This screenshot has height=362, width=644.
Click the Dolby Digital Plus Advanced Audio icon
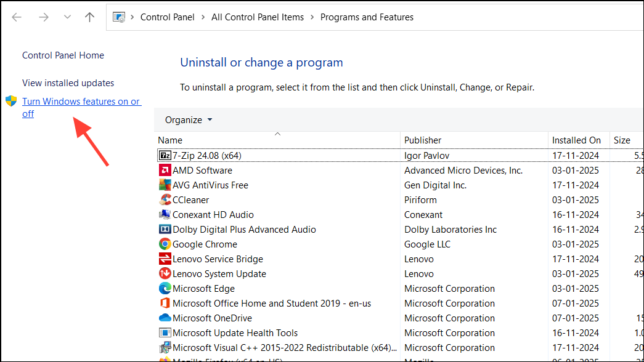pyautogui.click(x=165, y=229)
